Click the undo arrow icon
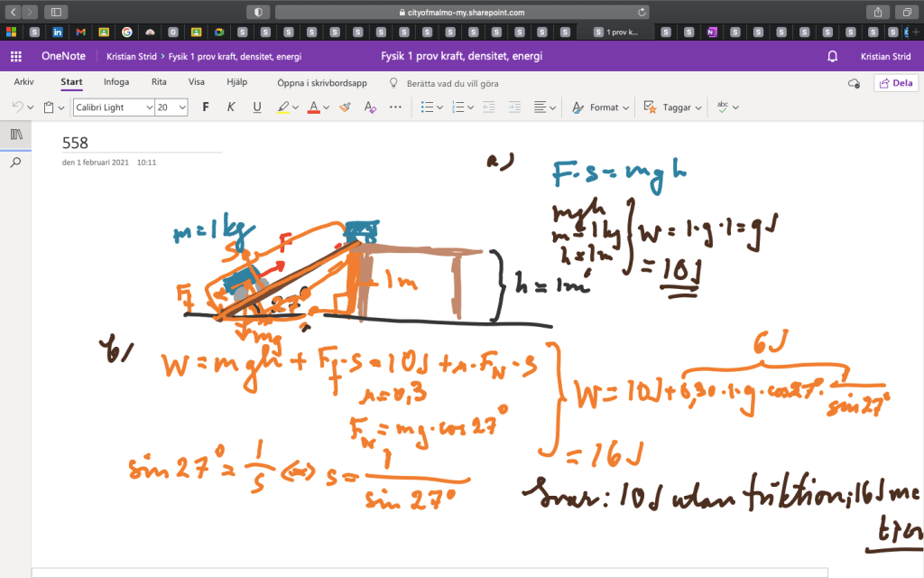 click(x=17, y=107)
